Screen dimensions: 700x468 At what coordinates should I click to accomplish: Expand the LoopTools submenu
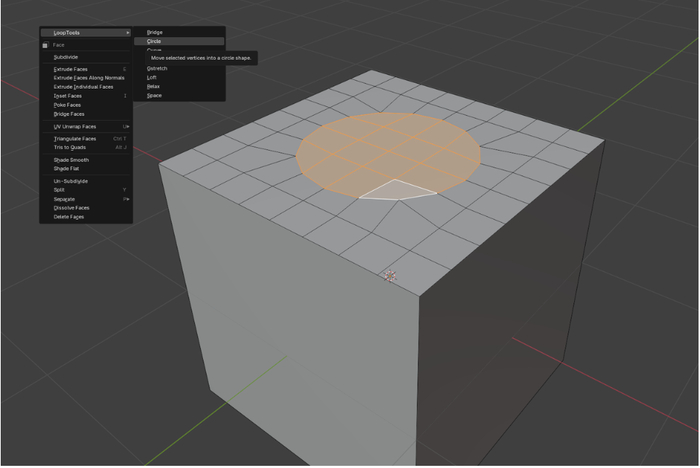pyautogui.click(x=85, y=33)
